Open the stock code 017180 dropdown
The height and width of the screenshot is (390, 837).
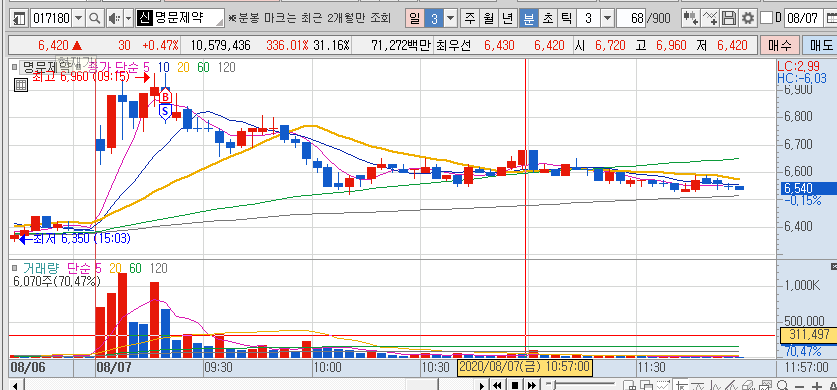pos(78,19)
